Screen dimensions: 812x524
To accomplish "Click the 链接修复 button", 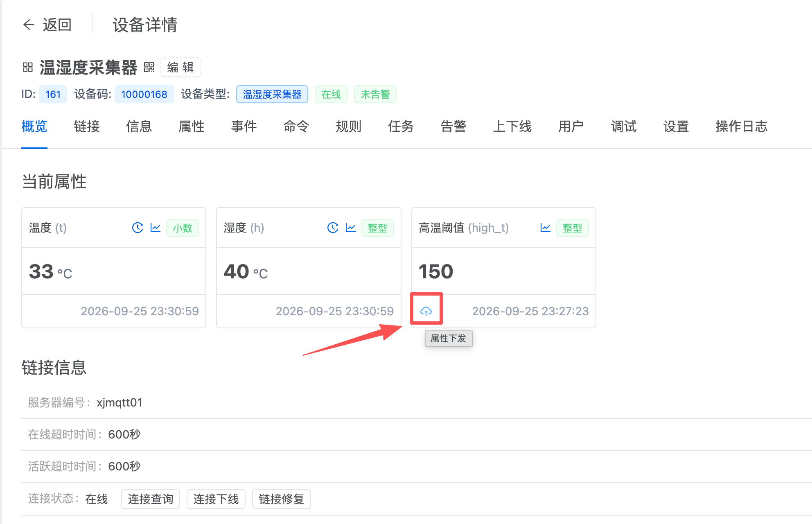I will coord(282,499).
